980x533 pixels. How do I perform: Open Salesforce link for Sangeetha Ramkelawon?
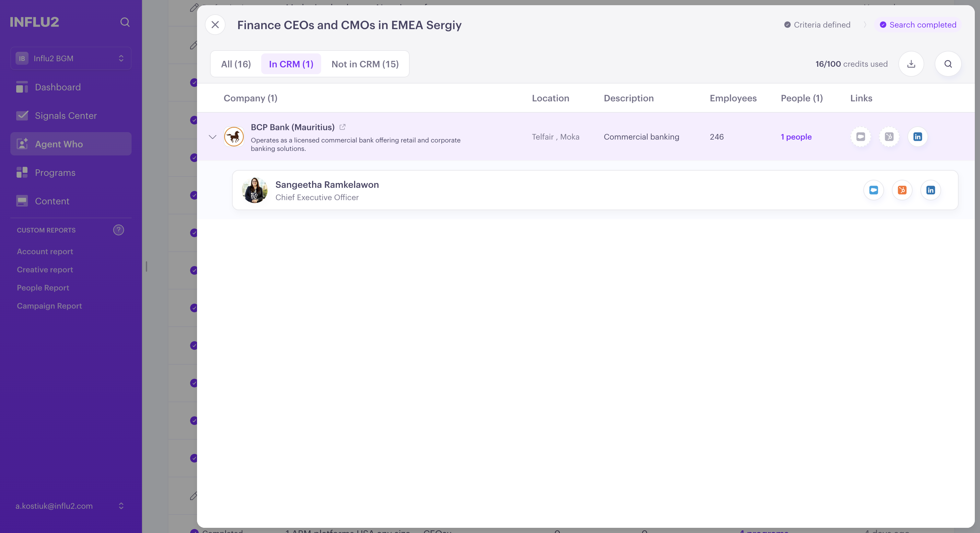tap(873, 190)
